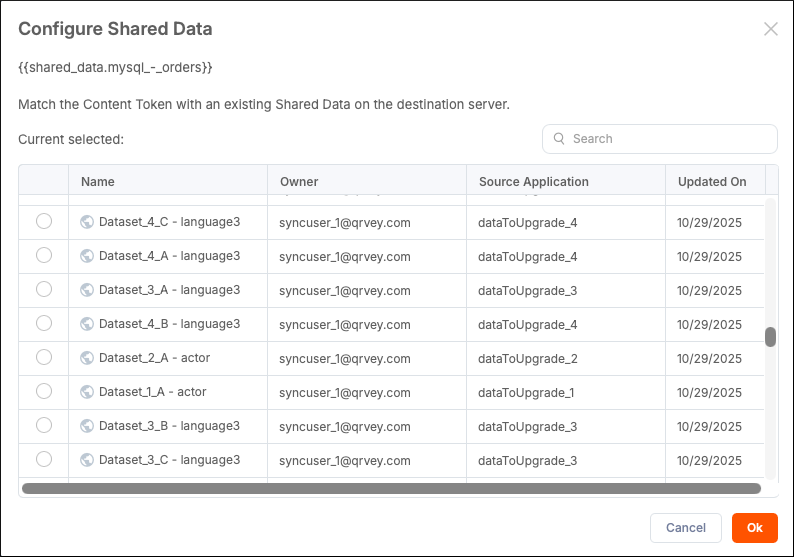Screen dimensions: 794x557
Task: Click the Current selected label
Action: (x=71, y=139)
